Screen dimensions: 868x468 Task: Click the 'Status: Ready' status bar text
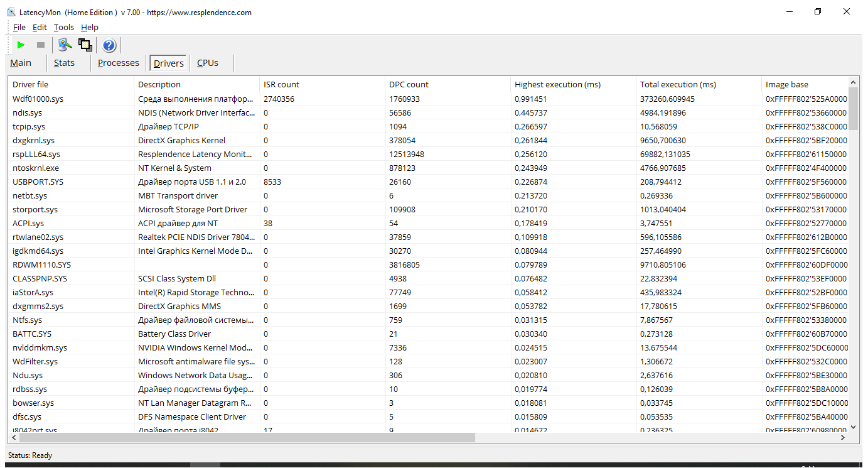tap(30, 455)
